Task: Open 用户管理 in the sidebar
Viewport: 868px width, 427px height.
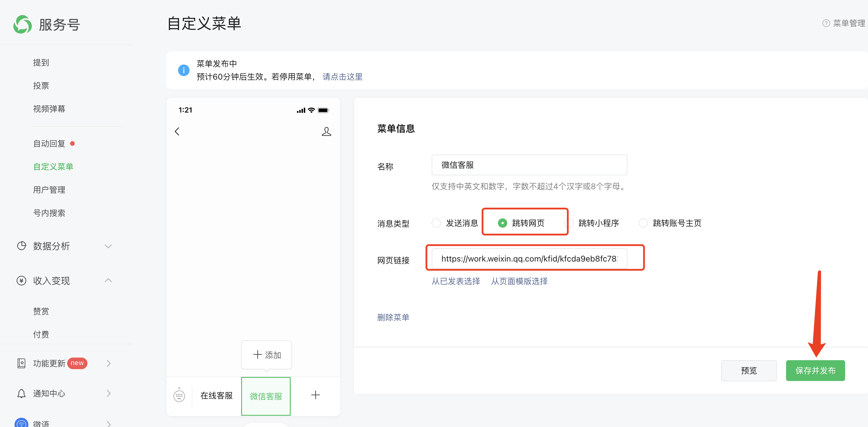Action: pos(49,190)
